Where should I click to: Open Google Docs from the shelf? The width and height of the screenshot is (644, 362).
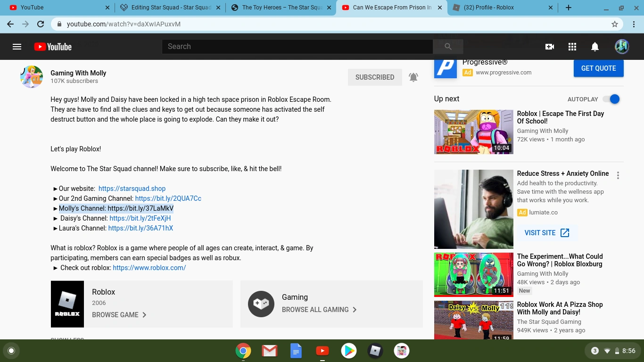[x=296, y=351]
